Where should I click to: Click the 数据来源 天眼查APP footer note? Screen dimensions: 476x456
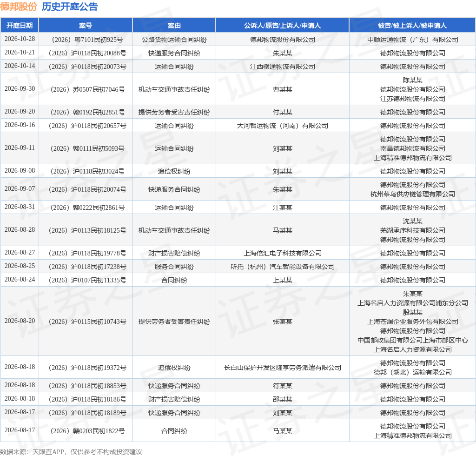71,452
